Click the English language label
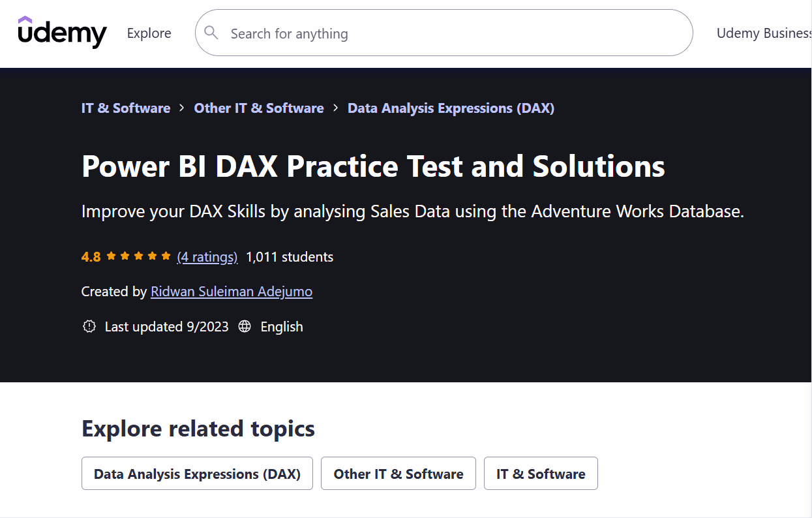The height and width of the screenshot is (518, 812). pos(282,327)
